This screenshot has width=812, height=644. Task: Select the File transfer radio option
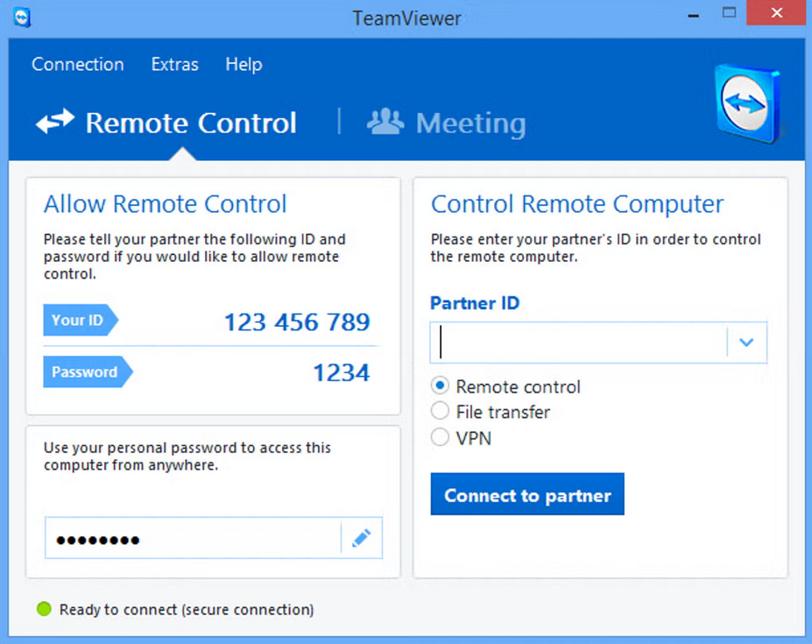440,411
